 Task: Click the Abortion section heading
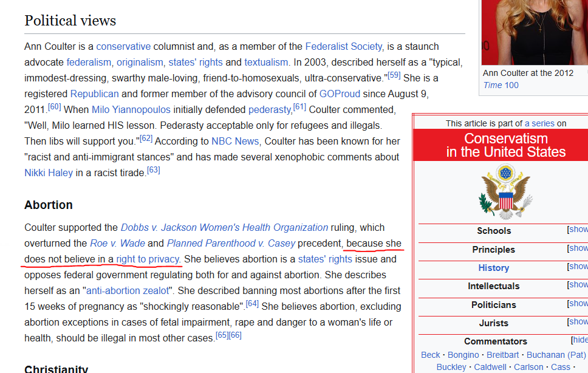click(x=49, y=205)
